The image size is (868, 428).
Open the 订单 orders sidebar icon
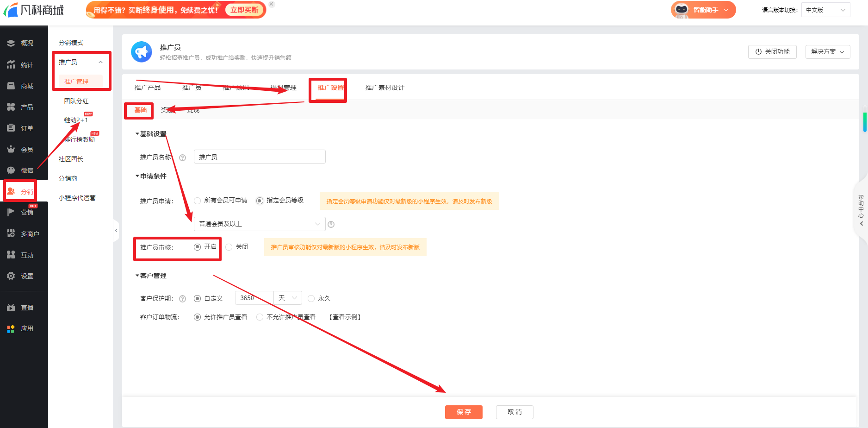click(11, 128)
